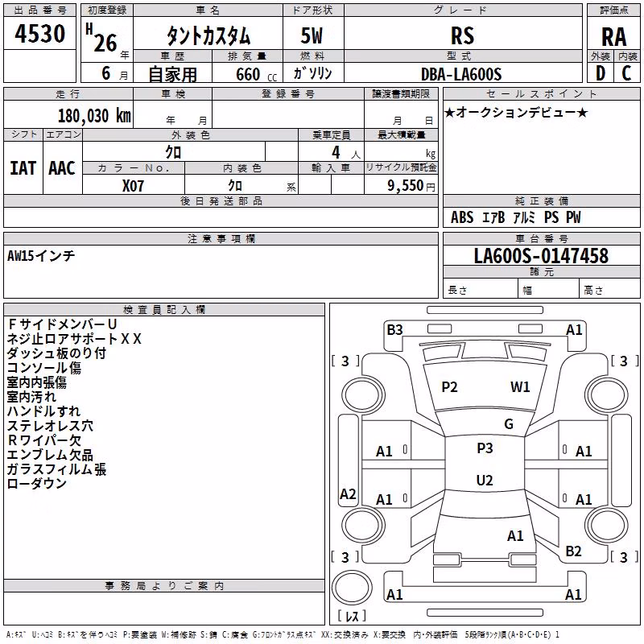Screen dimensions: 644x644
Task: Click the 検査員記入欄 section header
Action: point(164,310)
